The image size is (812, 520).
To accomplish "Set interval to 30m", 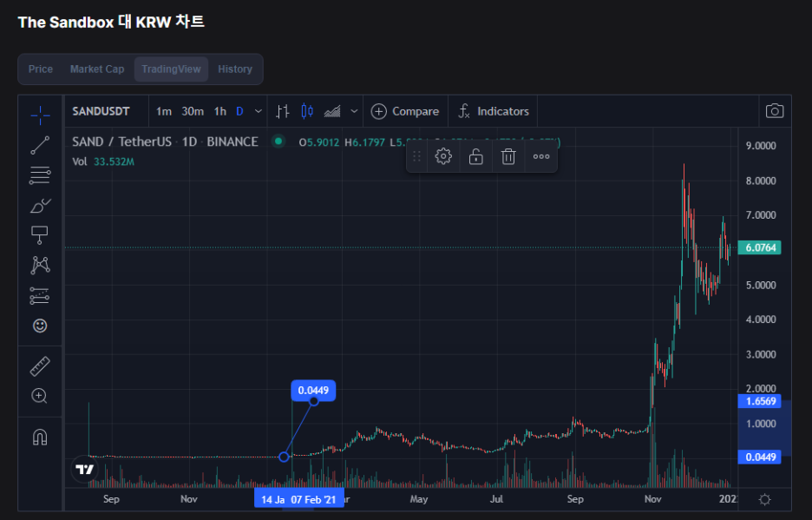I will tap(192, 111).
